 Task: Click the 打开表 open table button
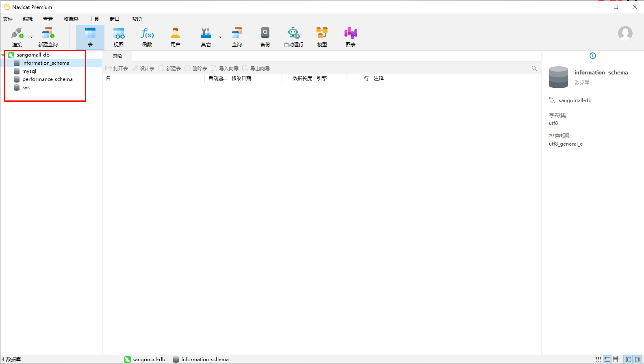click(x=117, y=68)
